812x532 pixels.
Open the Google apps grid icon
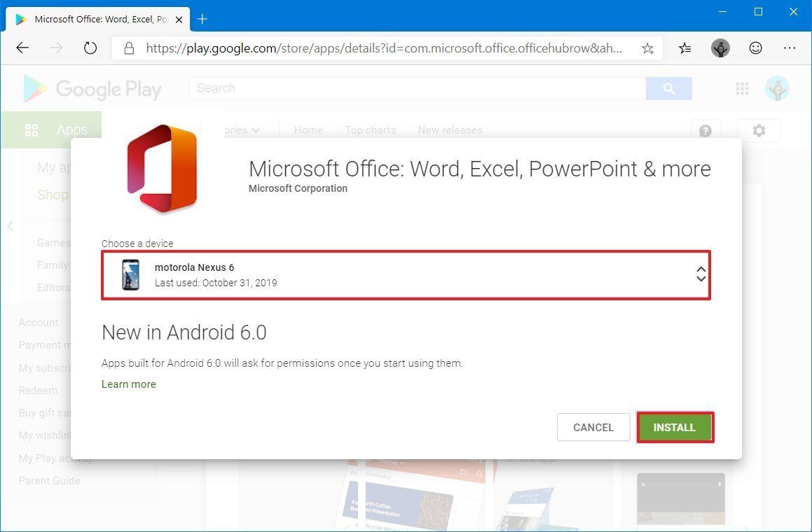pos(741,88)
